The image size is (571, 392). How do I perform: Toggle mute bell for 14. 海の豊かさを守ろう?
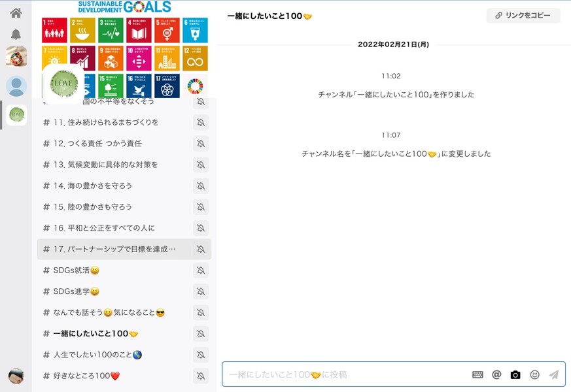[201, 186]
